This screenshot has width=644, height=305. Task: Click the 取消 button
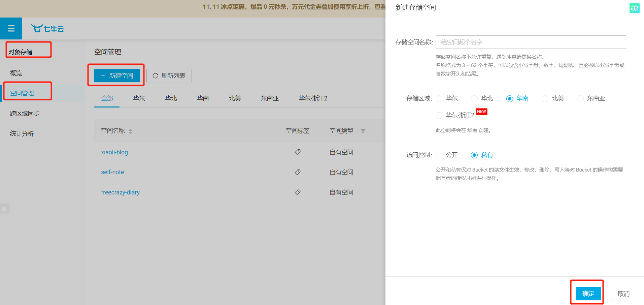click(623, 294)
